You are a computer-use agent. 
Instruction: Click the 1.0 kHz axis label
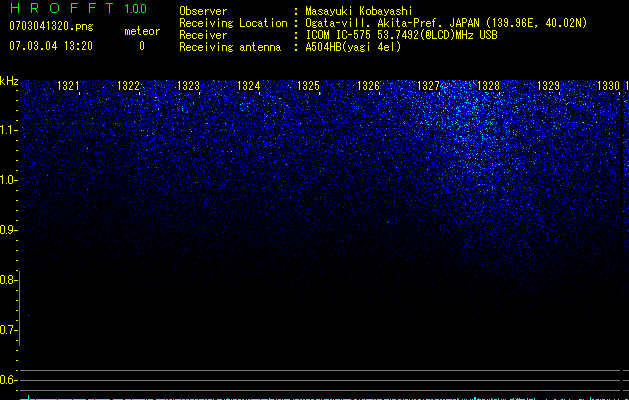click(8, 180)
